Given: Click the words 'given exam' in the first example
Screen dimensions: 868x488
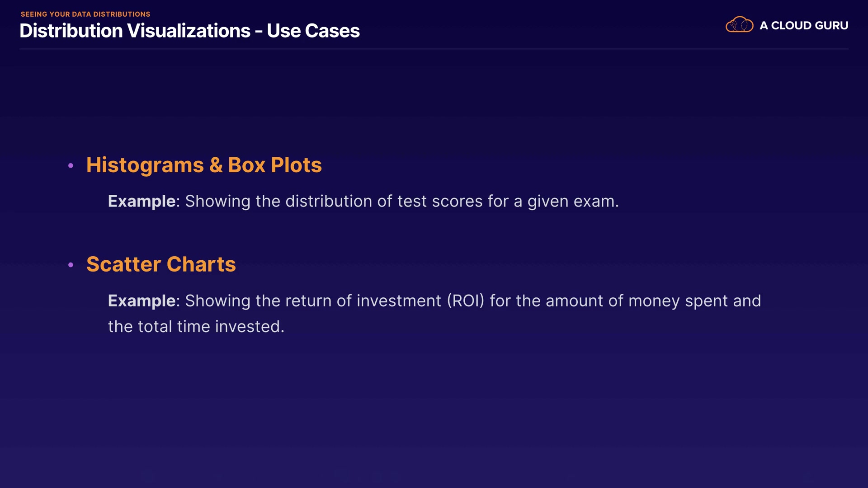Looking at the screenshot, I should [572, 202].
